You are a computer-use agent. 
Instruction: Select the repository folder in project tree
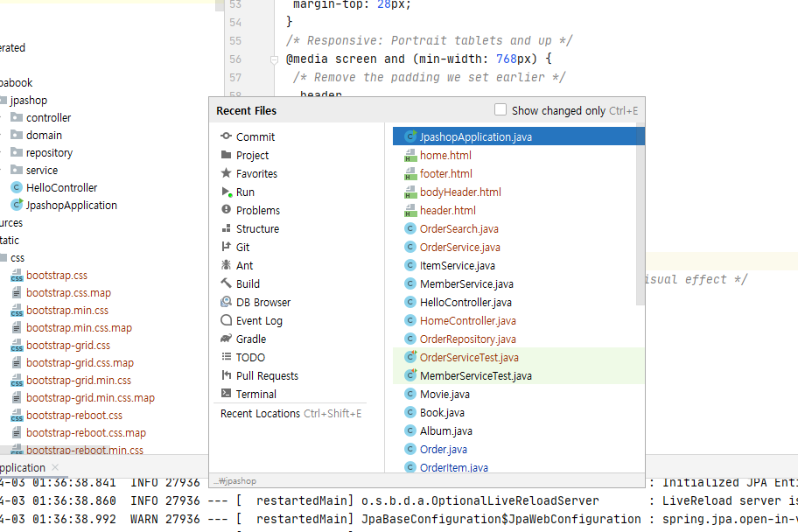coord(42,153)
